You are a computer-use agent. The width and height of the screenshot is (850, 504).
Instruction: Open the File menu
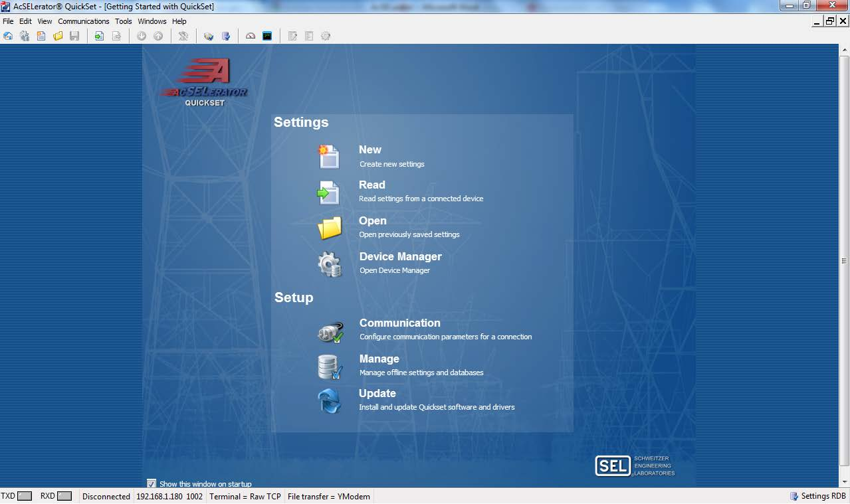coord(8,21)
